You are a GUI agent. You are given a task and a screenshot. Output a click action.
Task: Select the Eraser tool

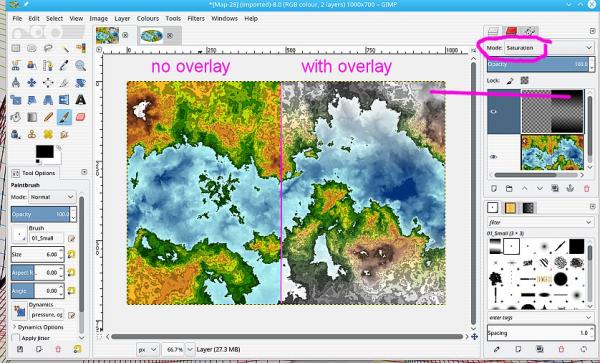tap(80, 117)
